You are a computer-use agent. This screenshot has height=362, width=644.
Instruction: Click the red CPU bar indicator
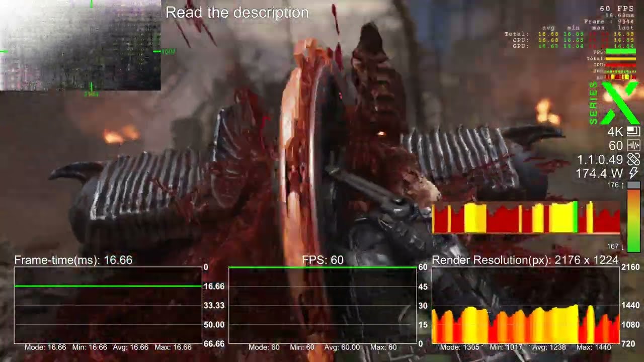[x=621, y=65]
